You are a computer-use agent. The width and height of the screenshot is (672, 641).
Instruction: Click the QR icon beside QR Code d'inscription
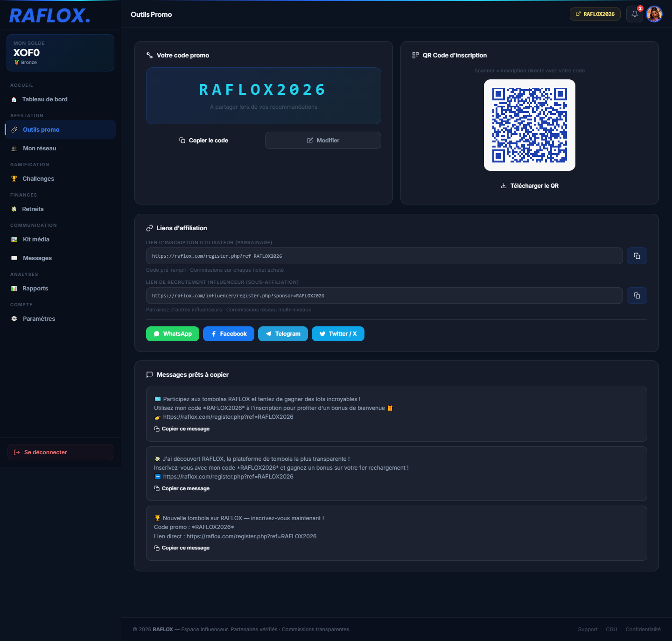click(x=415, y=56)
